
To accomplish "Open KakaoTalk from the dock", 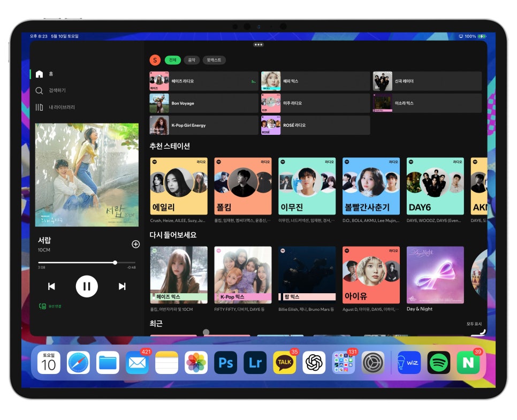I will tap(285, 363).
